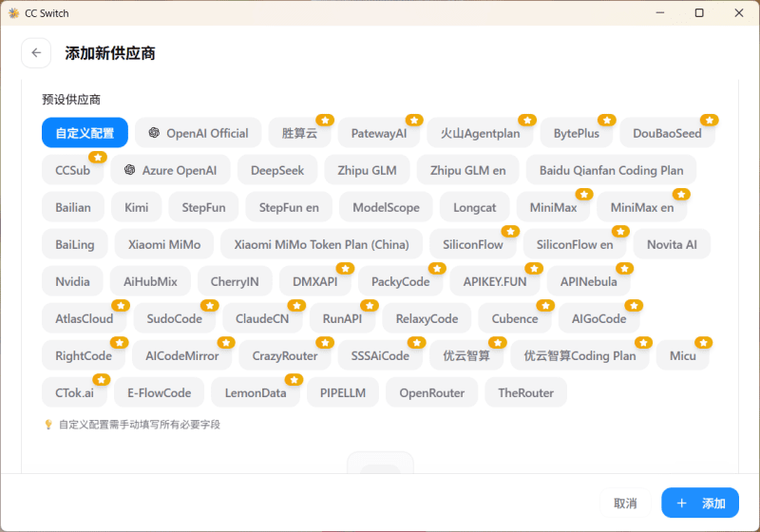Choose the 火山Agentplan preset

click(480, 133)
